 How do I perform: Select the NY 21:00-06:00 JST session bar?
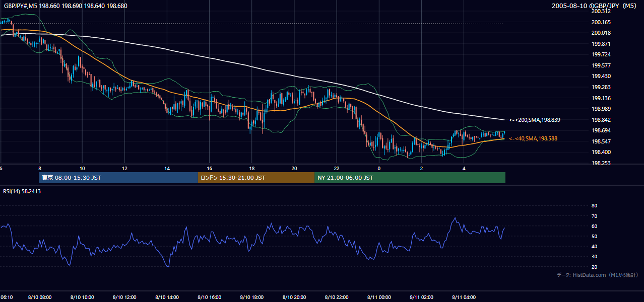tap(410, 178)
